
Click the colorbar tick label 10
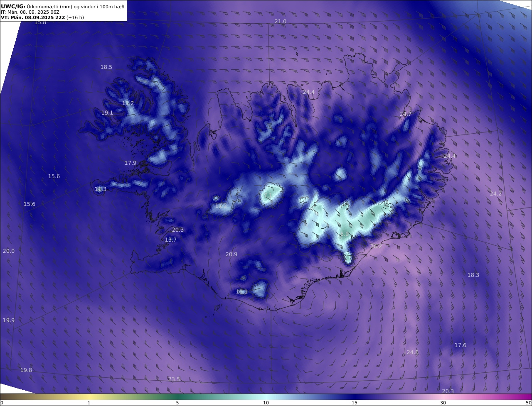pyautogui.click(x=266, y=403)
